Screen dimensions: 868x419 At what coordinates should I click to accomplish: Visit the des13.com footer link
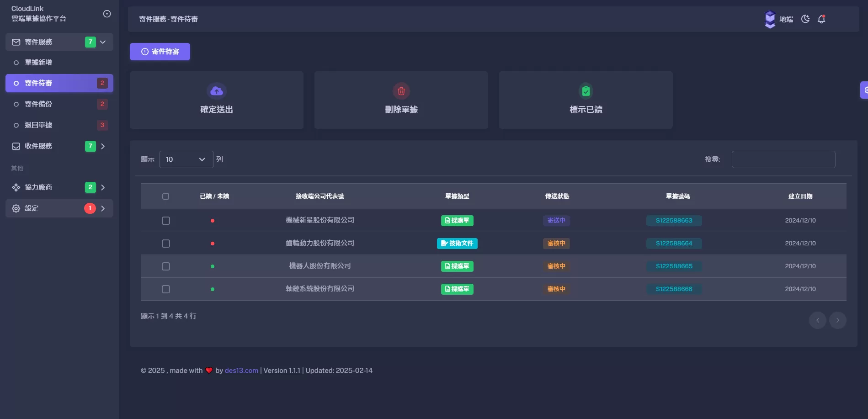[241, 371]
